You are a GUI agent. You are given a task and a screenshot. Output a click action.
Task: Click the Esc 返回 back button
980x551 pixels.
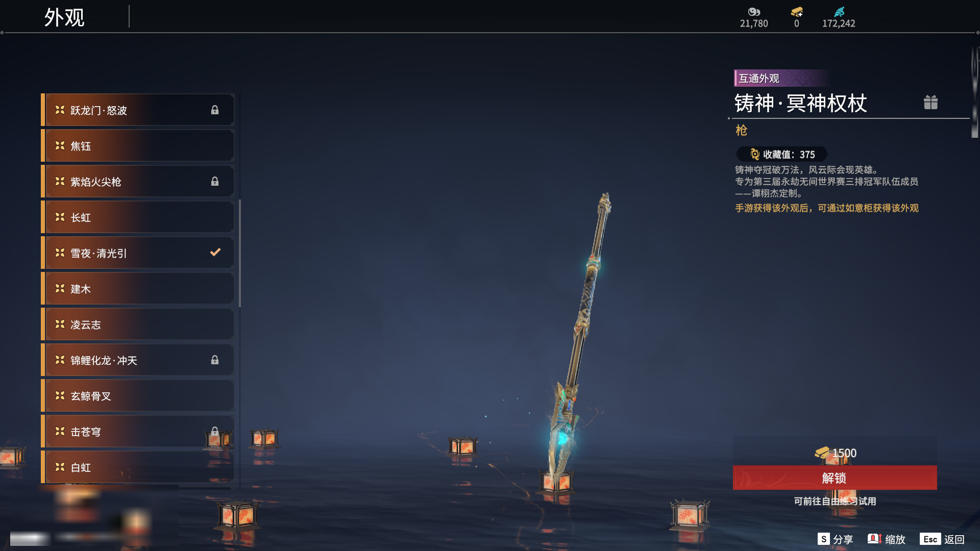(942, 539)
